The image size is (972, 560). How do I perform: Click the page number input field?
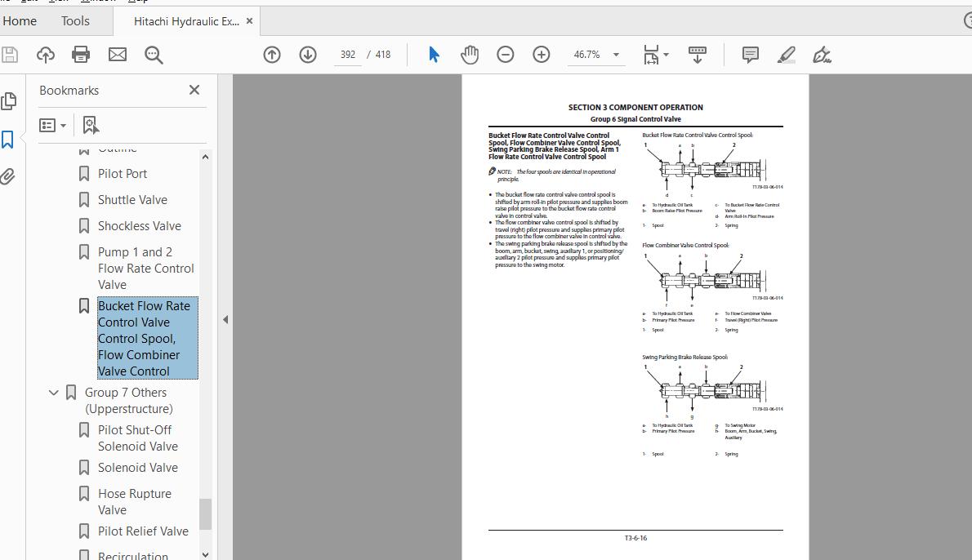[x=348, y=55]
